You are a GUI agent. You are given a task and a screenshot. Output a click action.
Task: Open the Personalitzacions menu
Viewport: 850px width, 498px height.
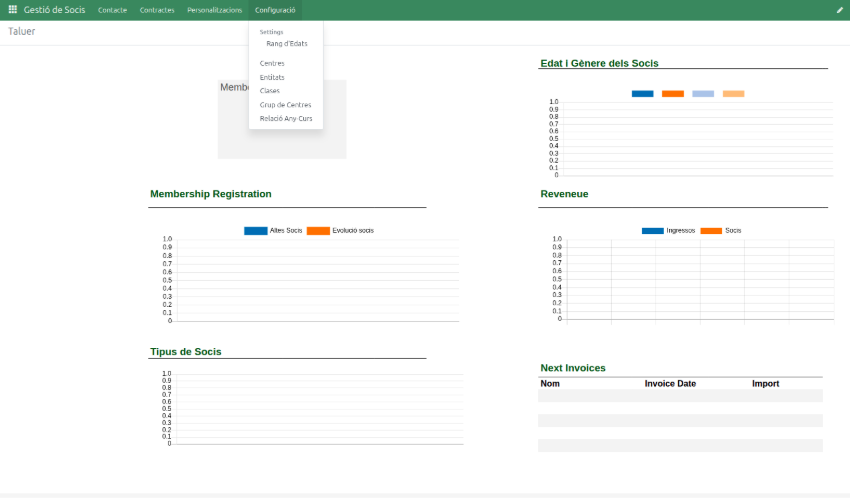point(215,10)
